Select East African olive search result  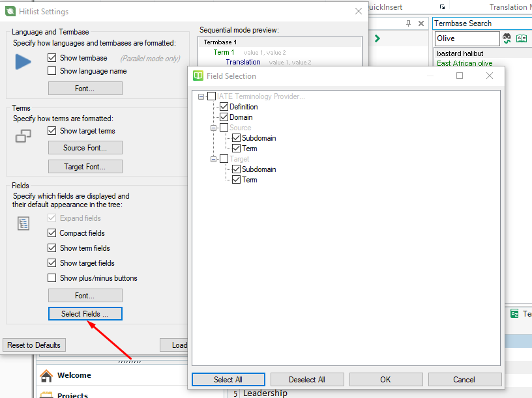[464, 64]
